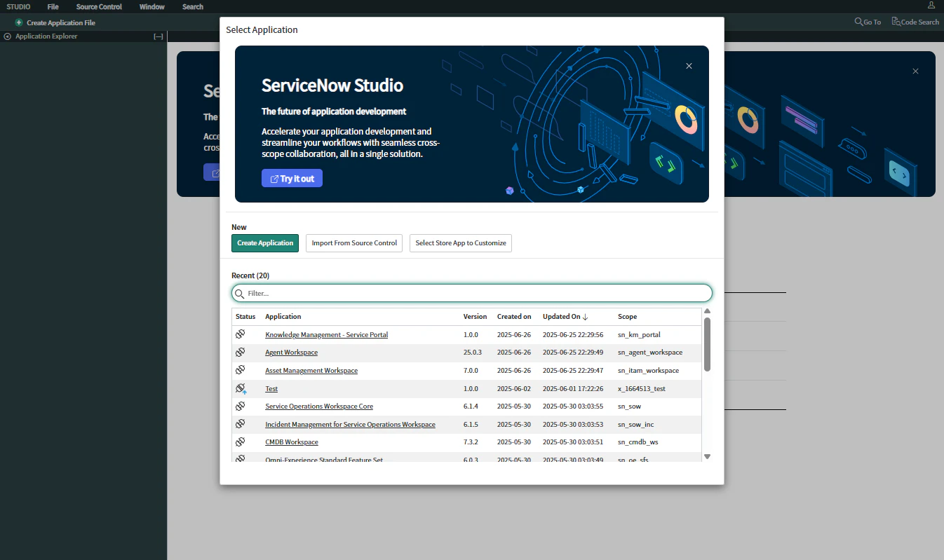Click version cell 25.0.3
This screenshot has width=944, height=560.
[473, 353]
